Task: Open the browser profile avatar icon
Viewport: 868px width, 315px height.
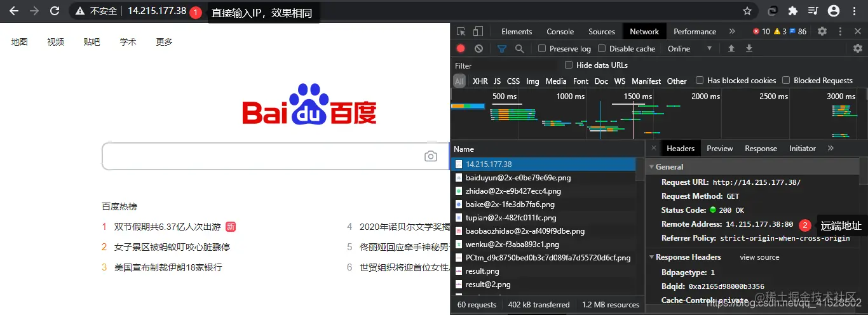Action: 834,11
